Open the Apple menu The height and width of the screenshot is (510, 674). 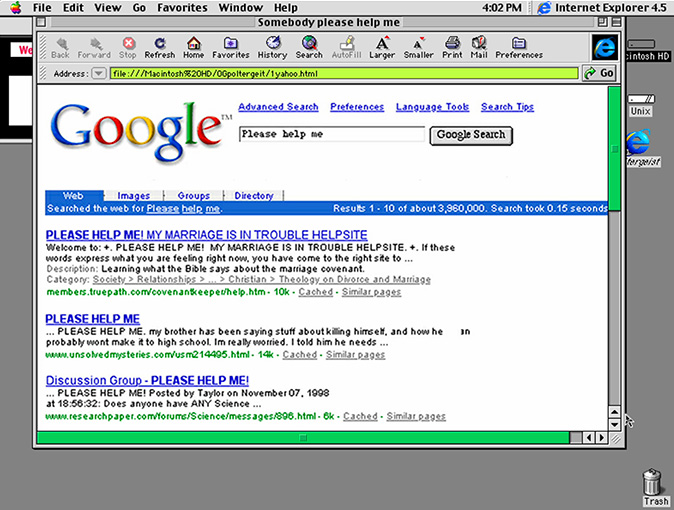(x=12, y=8)
